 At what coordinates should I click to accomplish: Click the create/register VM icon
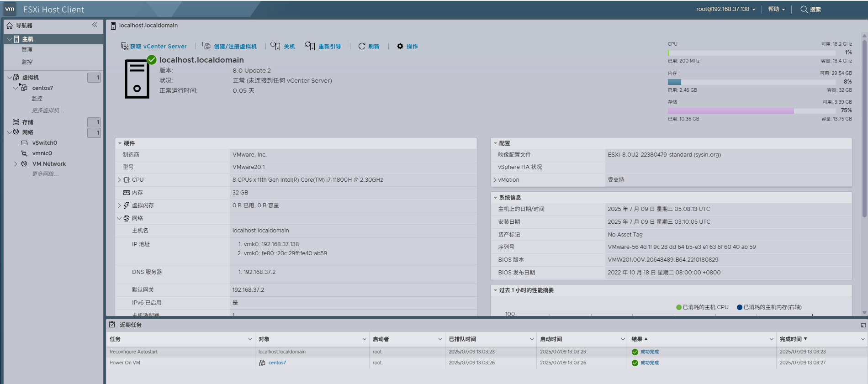[x=206, y=46]
